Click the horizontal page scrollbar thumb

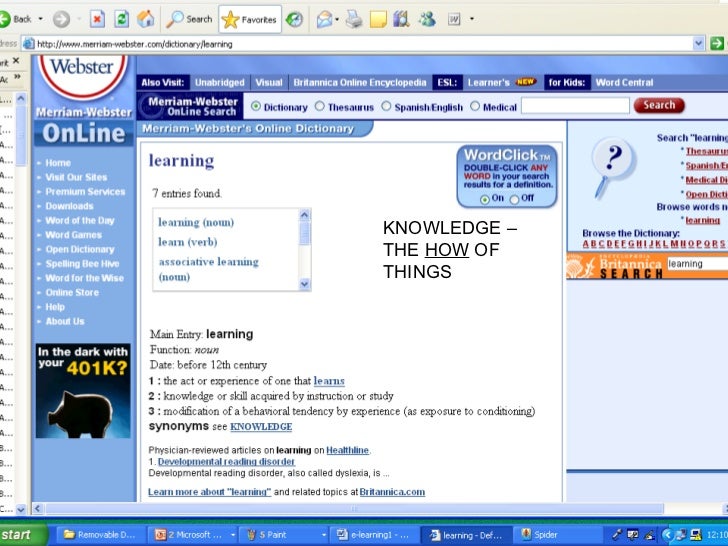click(354, 509)
